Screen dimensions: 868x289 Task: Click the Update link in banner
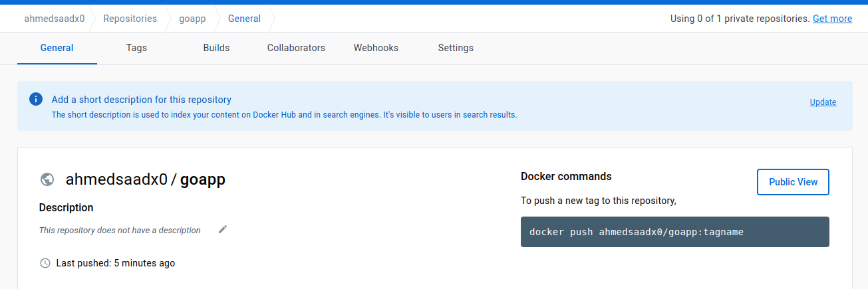[823, 102]
